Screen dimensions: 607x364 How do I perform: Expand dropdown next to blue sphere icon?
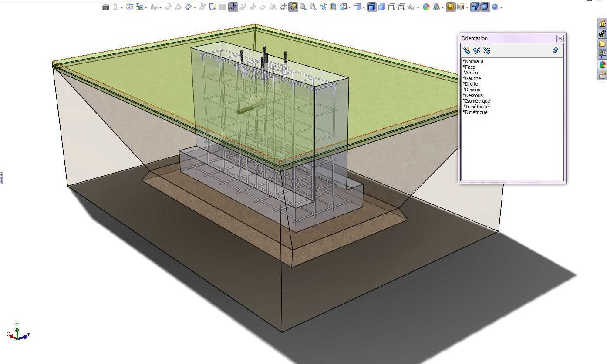tap(501, 7)
